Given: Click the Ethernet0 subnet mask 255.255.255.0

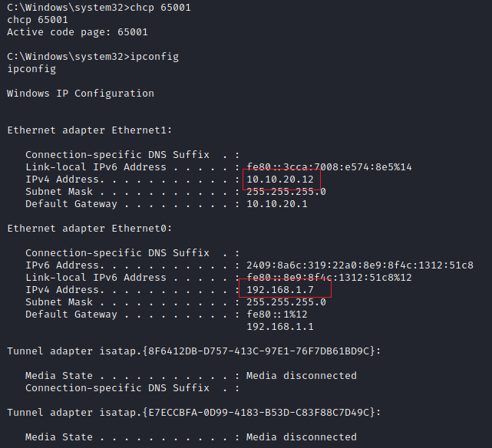Looking at the screenshot, I should [x=286, y=302].
